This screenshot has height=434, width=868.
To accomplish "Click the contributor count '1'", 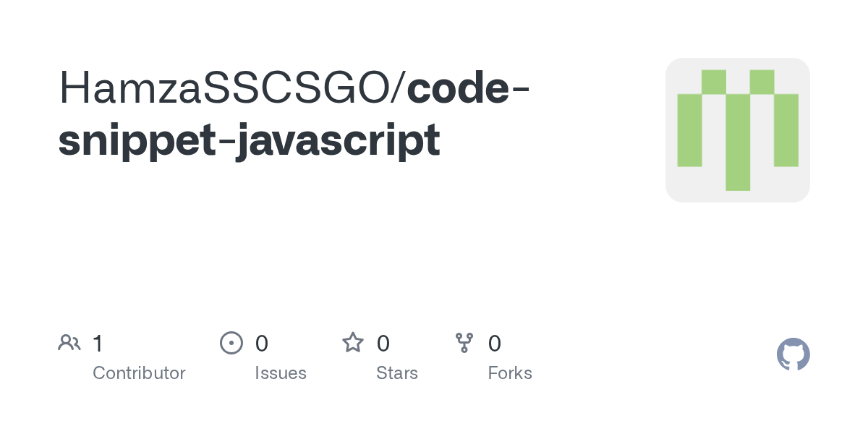I will click(x=98, y=343).
